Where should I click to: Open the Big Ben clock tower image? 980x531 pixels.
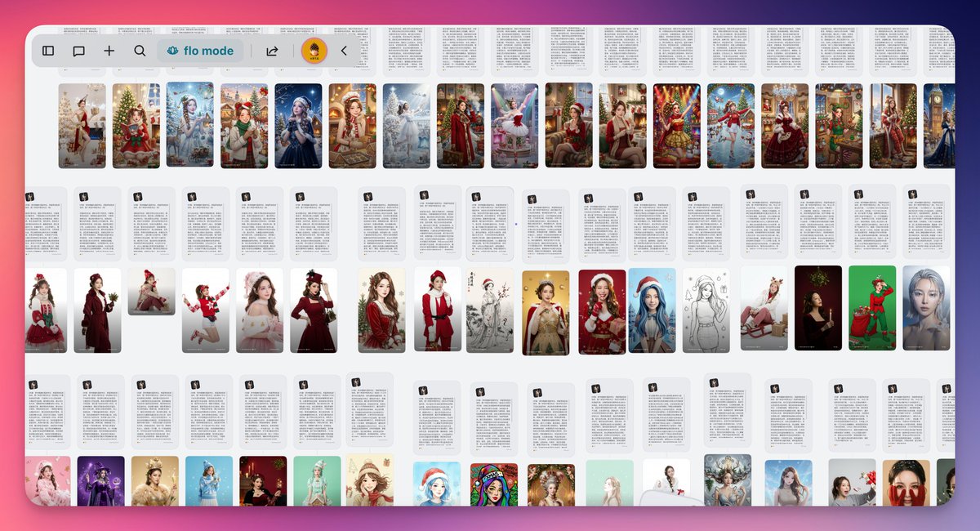pyautogui.click(x=938, y=125)
